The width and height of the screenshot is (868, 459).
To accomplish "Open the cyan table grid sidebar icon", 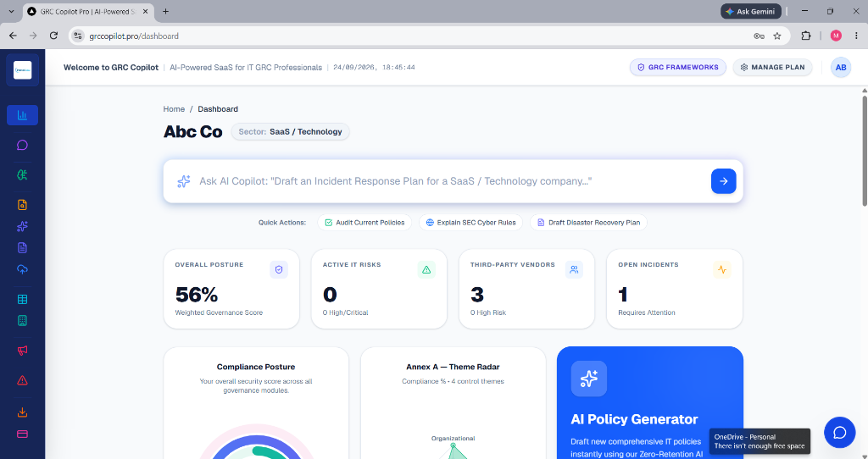I will pyautogui.click(x=22, y=299).
